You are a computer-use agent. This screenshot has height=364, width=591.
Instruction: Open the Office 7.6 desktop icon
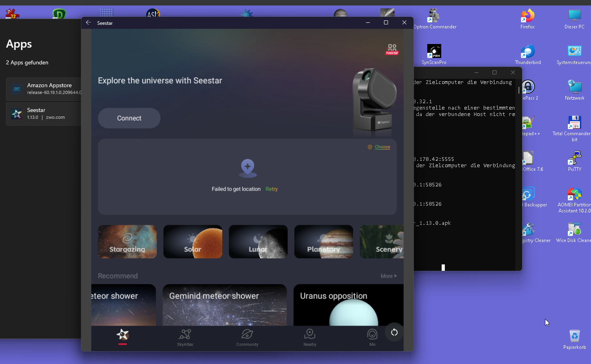[533, 161]
